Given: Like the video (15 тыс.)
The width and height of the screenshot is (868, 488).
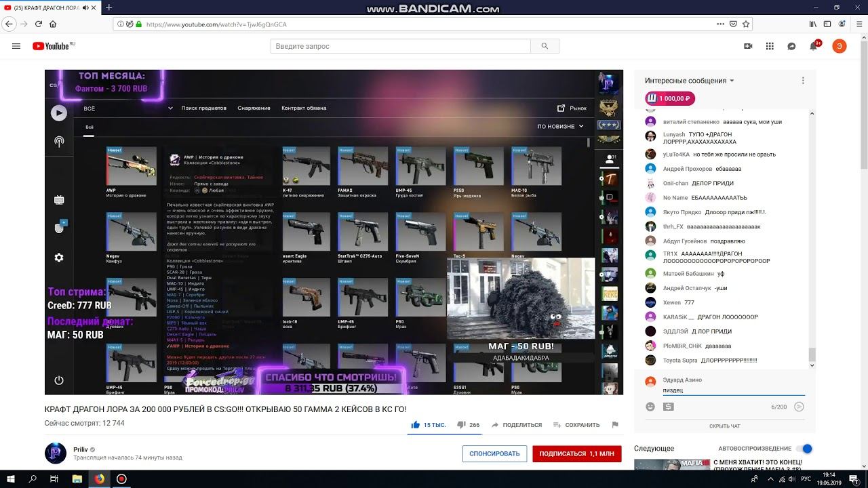Looking at the screenshot, I should pyautogui.click(x=428, y=425).
